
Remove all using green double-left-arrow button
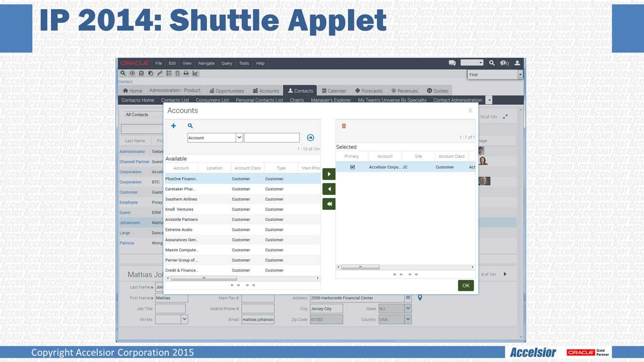pos(329,204)
